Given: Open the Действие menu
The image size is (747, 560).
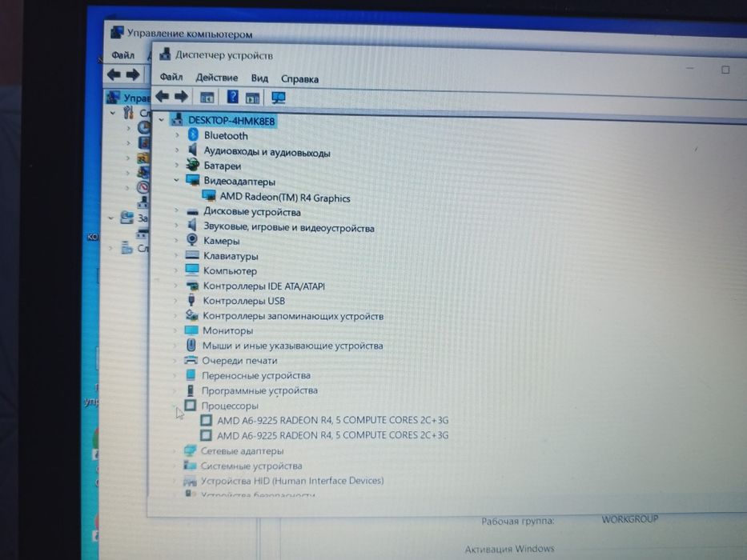Looking at the screenshot, I should pos(217,78).
